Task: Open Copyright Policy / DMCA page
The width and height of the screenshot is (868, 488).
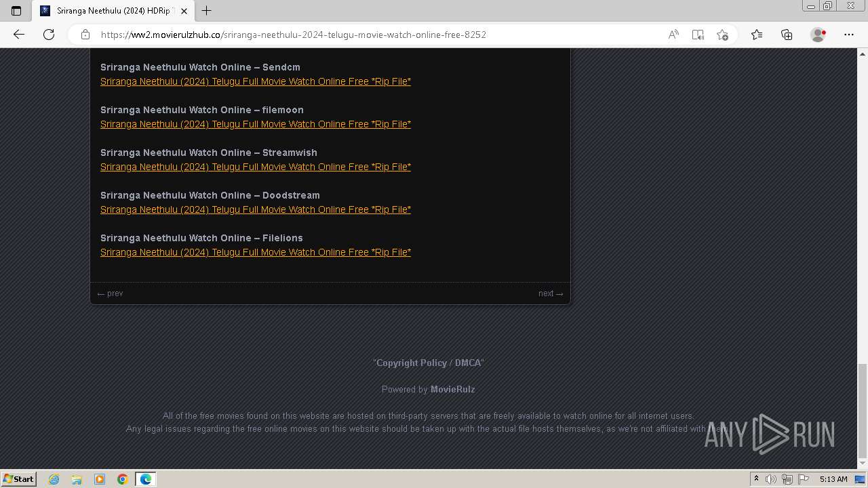Action: click(429, 363)
